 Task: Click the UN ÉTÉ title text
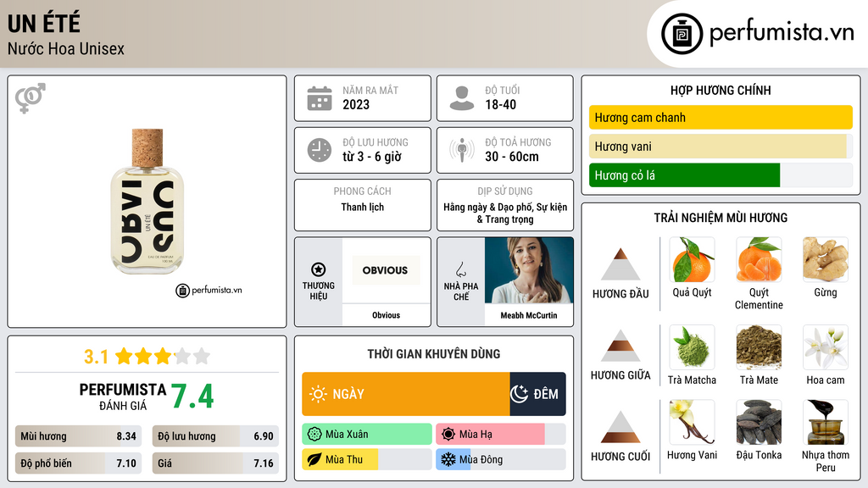tap(44, 24)
